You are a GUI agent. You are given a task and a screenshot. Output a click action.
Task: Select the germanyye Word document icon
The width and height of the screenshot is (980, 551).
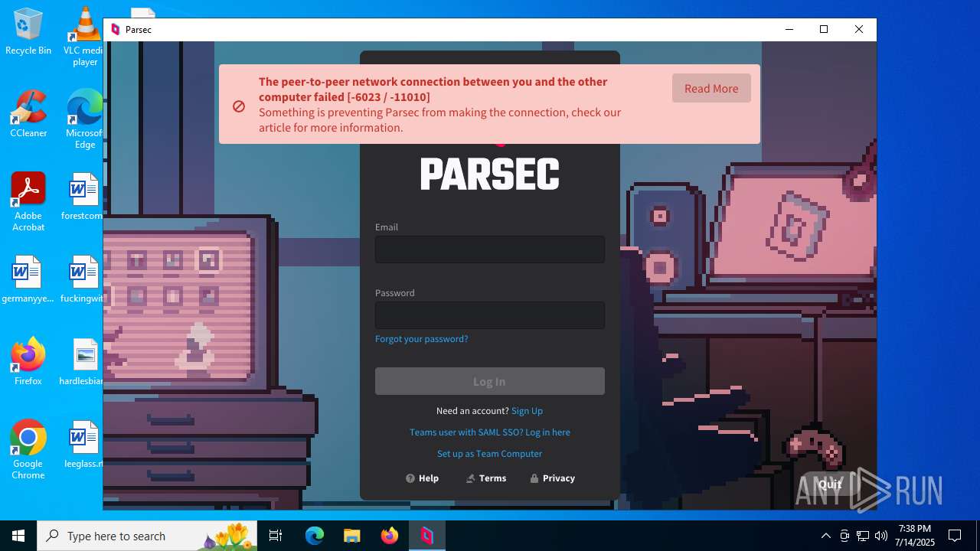(28, 279)
